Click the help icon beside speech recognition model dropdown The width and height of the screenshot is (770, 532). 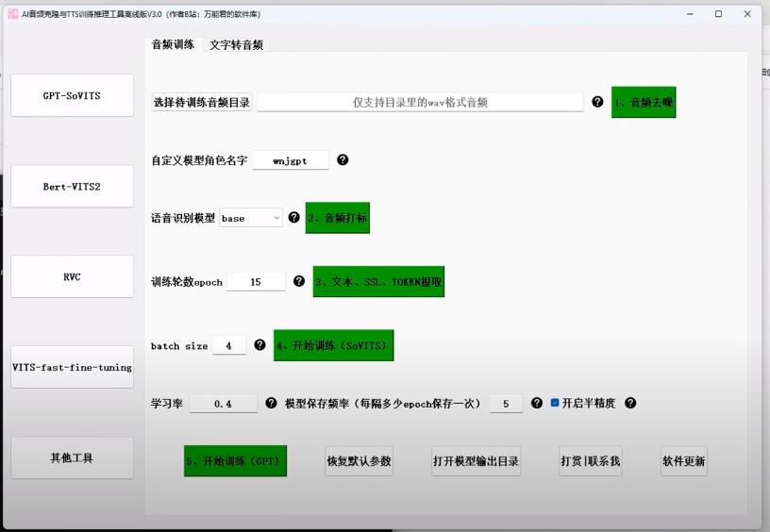pos(293,217)
